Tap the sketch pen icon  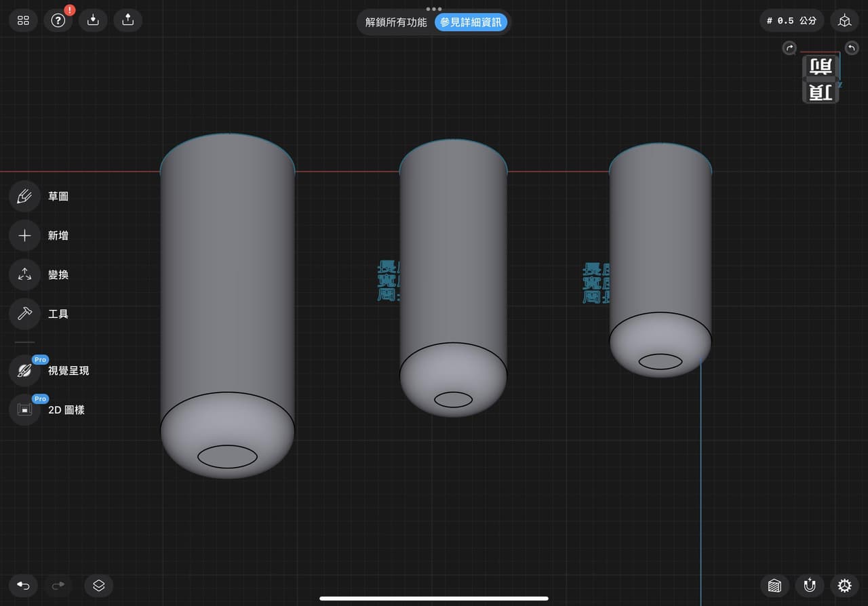pyautogui.click(x=24, y=197)
